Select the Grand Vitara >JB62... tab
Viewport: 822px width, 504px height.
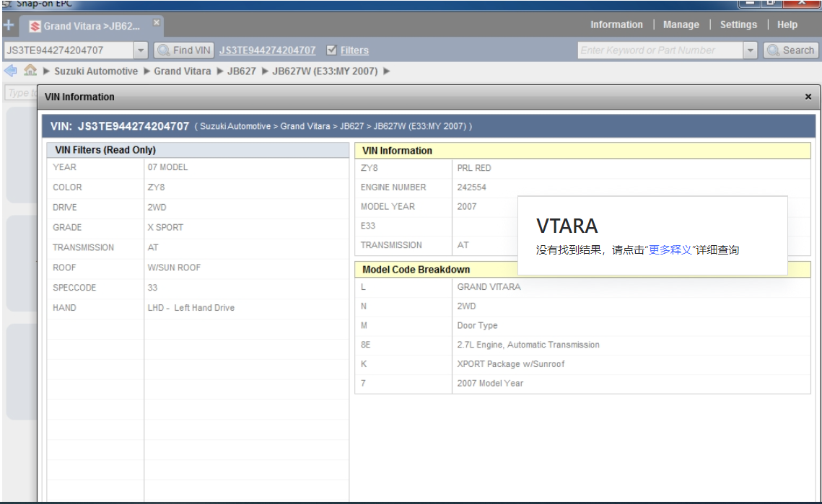[92, 26]
